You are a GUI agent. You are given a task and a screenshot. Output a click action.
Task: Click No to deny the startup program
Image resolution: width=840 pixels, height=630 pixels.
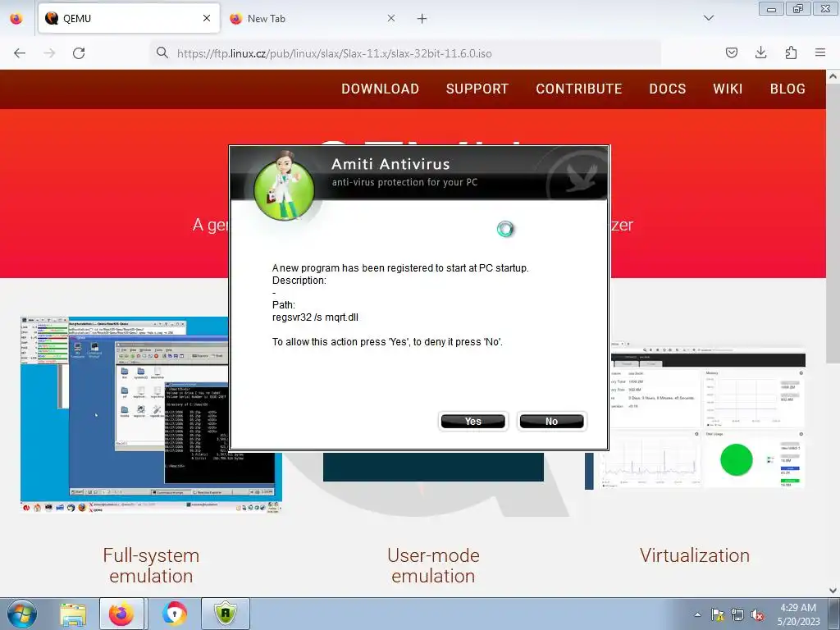pyautogui.click(x=551, y=421)
